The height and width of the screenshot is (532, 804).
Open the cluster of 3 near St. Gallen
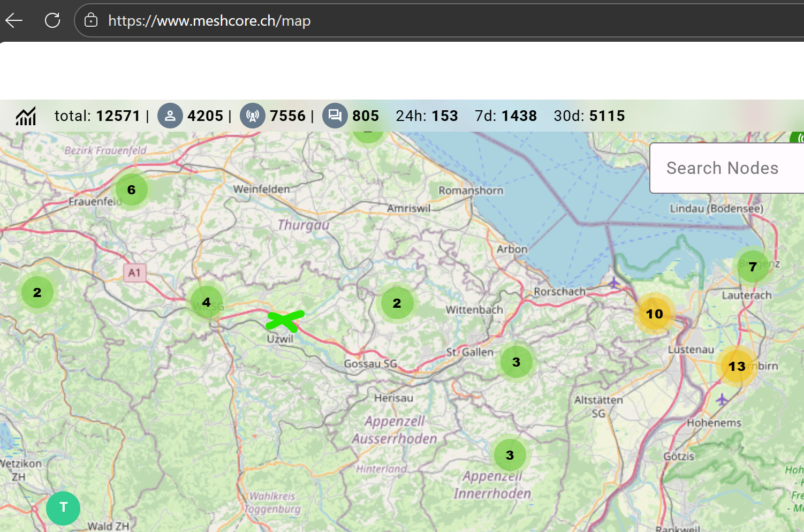click(x=516, y=362)
